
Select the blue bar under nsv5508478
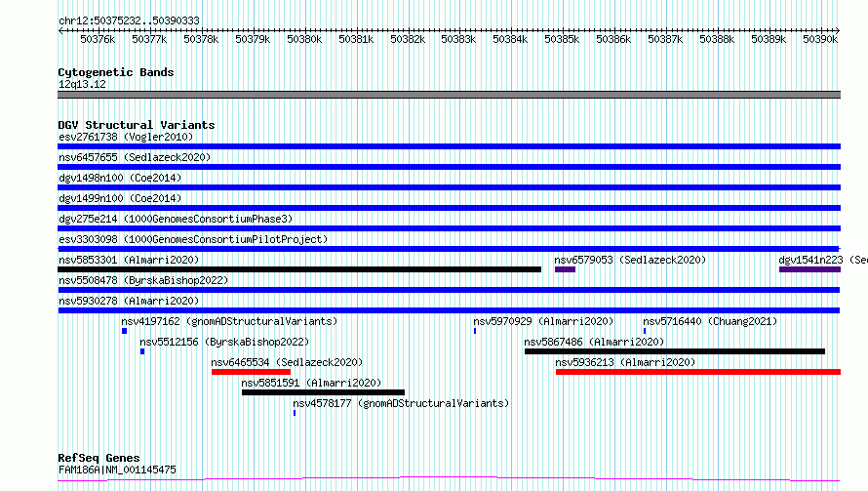point(449,290)
